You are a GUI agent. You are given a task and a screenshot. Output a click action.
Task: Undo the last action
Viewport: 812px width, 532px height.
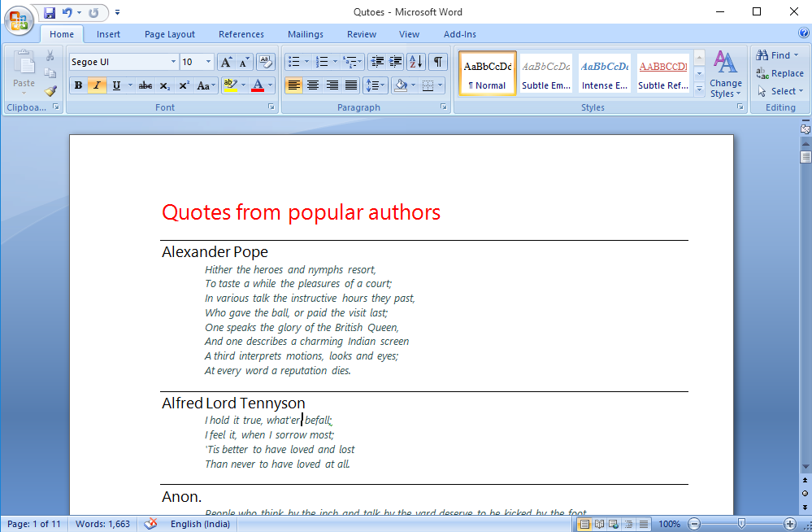67,12
